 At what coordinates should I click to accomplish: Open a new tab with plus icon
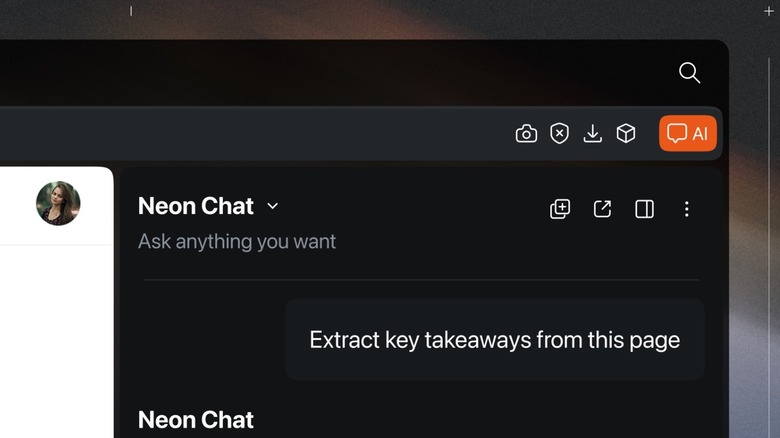click(768, 11)
